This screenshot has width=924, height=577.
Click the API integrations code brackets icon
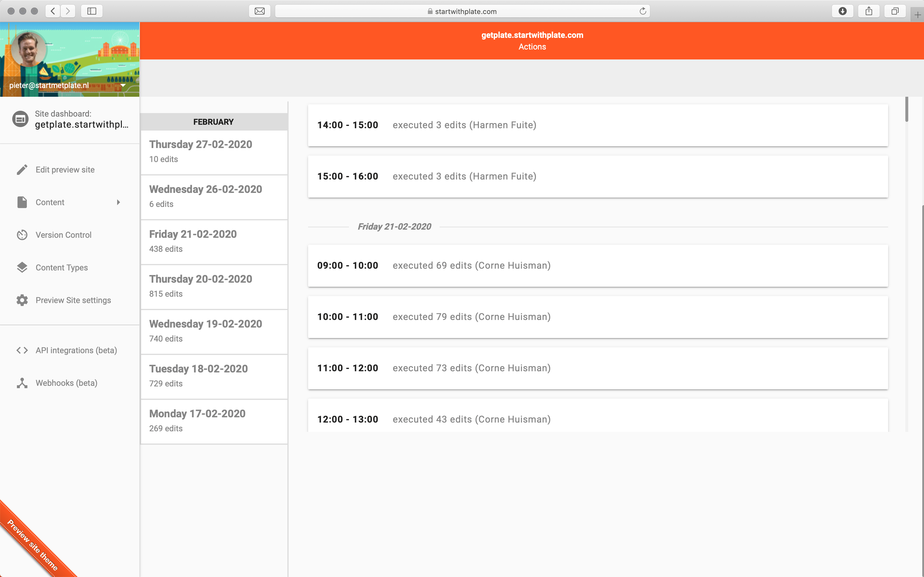click(x=22, y=350)
